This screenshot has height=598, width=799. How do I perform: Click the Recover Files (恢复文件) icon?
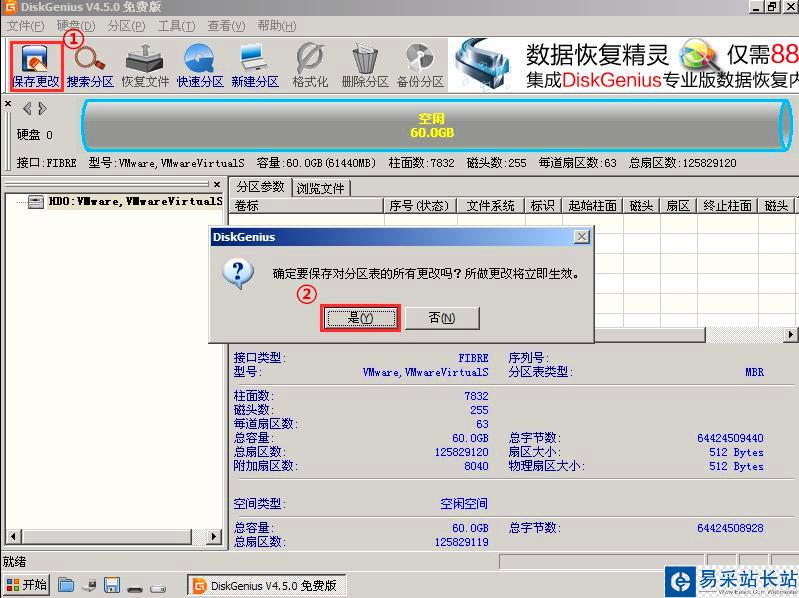click(145, 67)
